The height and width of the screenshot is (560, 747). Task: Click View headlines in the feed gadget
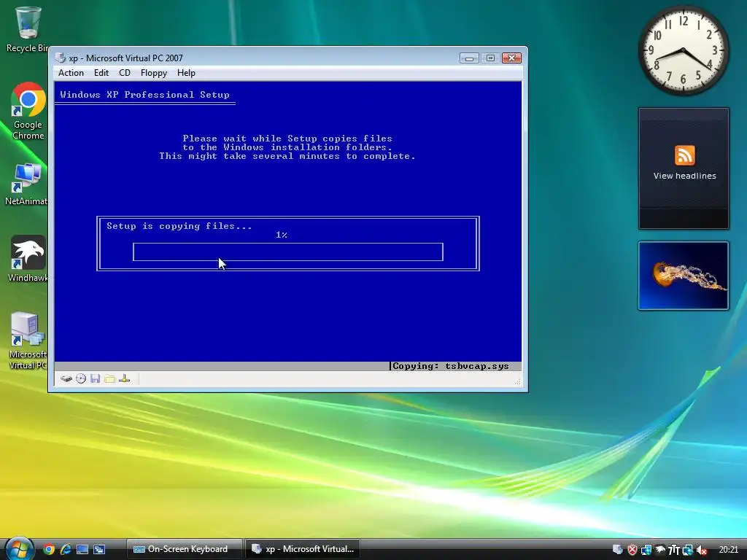[684, 176]
